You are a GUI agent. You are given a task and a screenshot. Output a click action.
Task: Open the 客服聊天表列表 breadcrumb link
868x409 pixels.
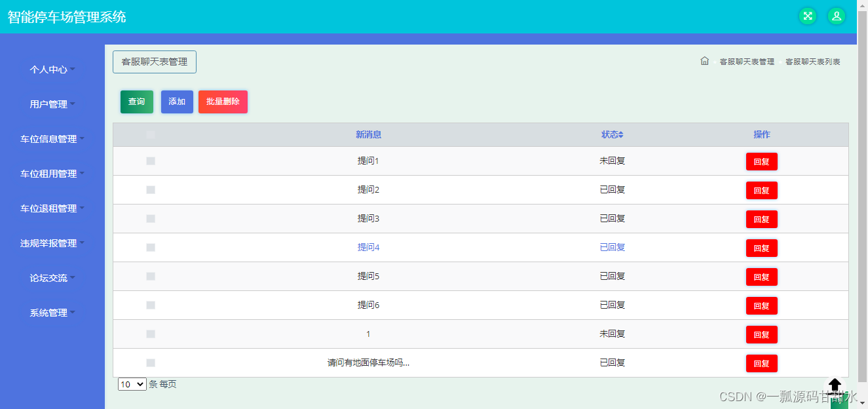814,61
